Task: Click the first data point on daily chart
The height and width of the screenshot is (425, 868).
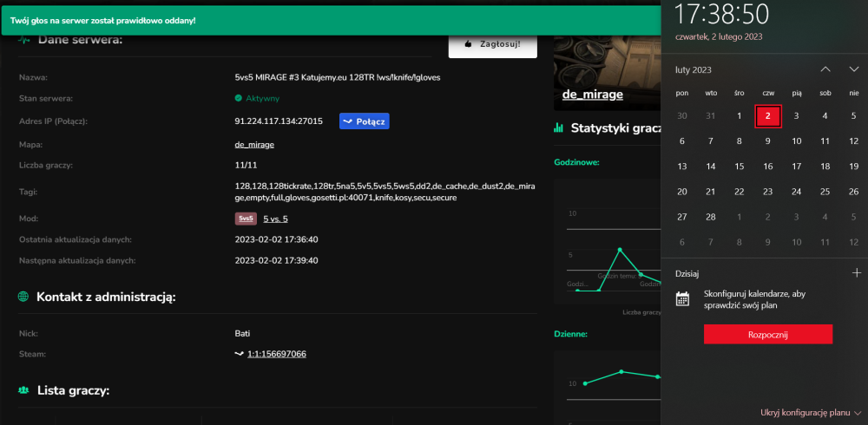Action: click(585, 383)
